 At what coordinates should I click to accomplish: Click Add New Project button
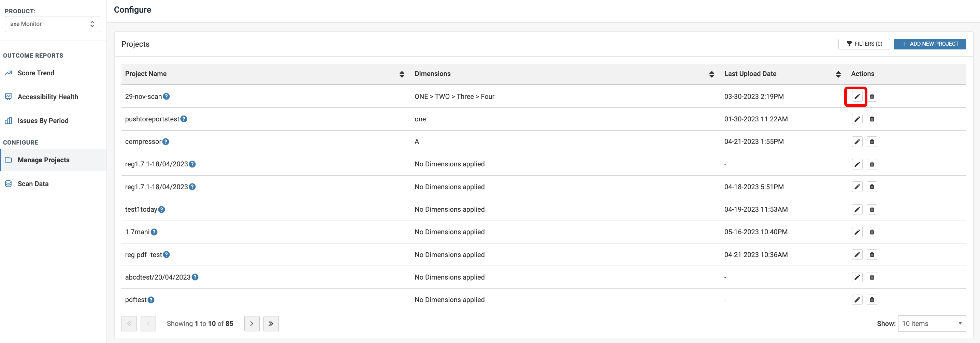pyautogui.click(x=929, y=44)
